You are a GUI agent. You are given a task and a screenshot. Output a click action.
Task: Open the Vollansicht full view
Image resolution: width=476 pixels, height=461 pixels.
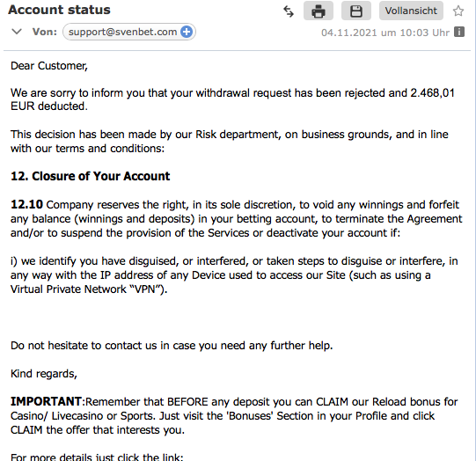click(x=411, y=11)
